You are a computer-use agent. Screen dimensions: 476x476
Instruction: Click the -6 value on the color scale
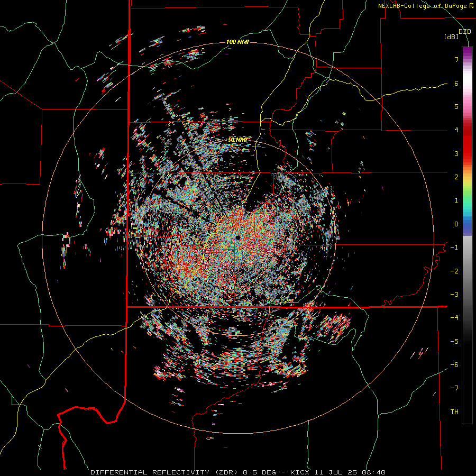[454, 365]
